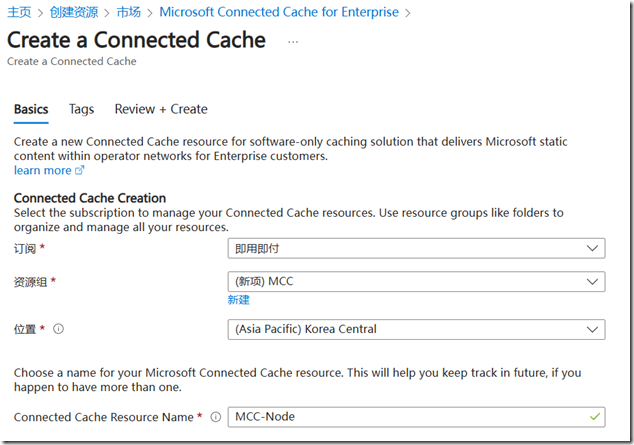Click the Connected Cache Resource Name label
Image resolution: width=634 pixels, height=445 pixels.
click(104, 417)
